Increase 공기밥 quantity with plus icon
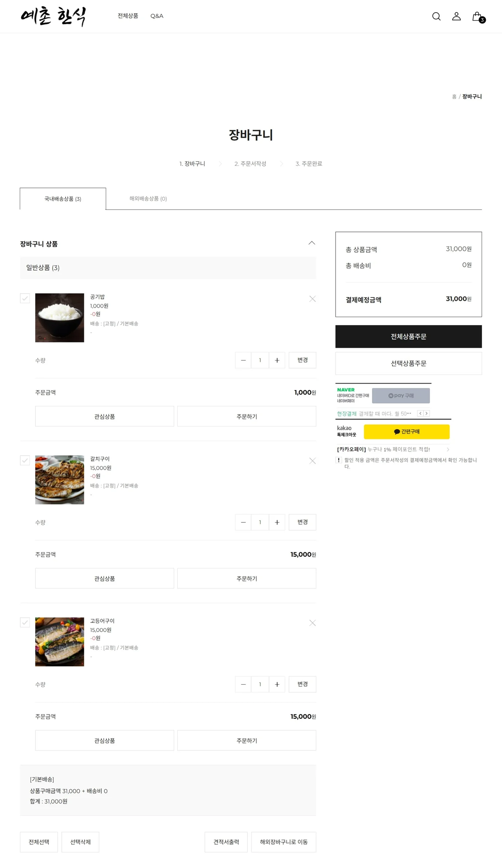The image size is (502, 868). click(x=277, y=360)
